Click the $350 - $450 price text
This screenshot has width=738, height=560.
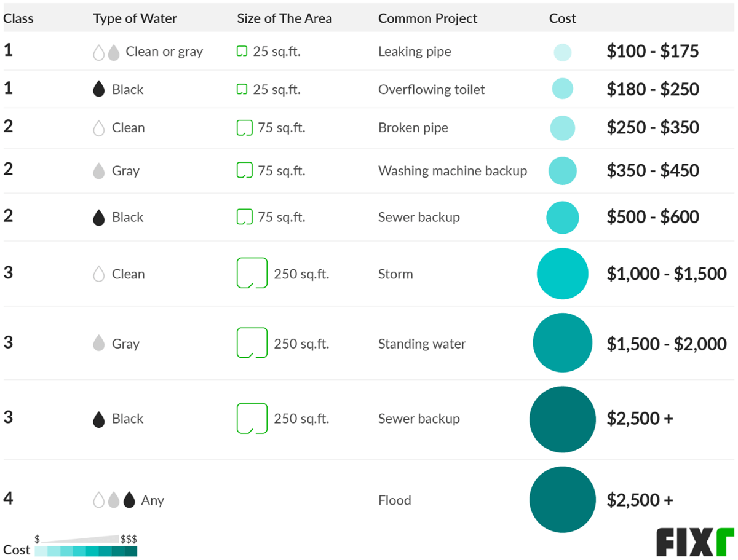coord(653,170)
